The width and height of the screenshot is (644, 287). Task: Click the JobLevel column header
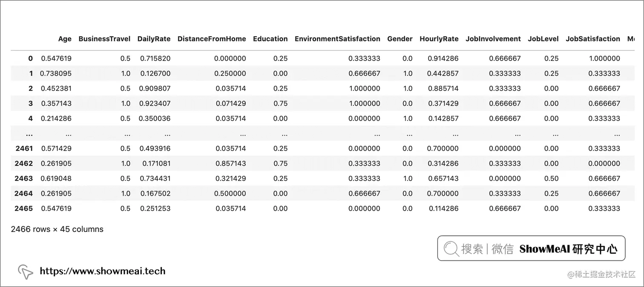point(543,39)
